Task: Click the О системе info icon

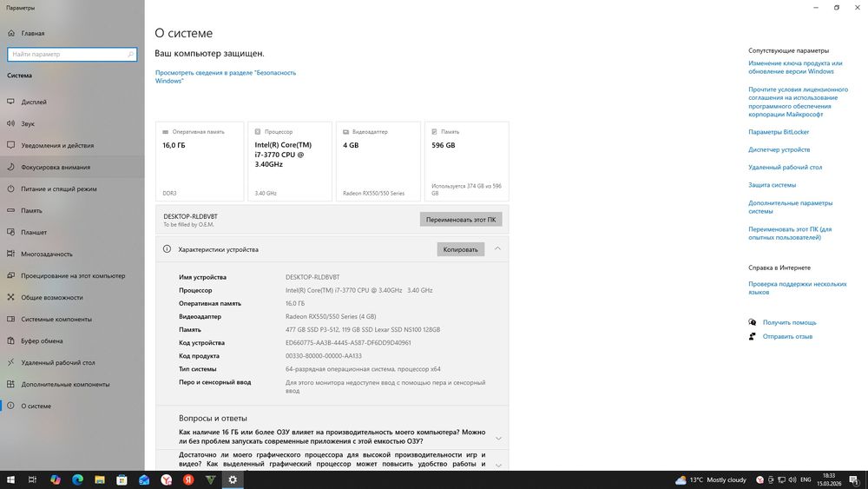Action: coord(10,406)
